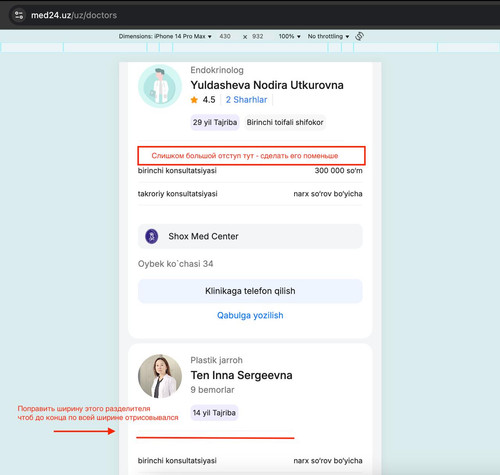
Task: Open the 2 Sharhlar reviews link
Action: [246, 100]
